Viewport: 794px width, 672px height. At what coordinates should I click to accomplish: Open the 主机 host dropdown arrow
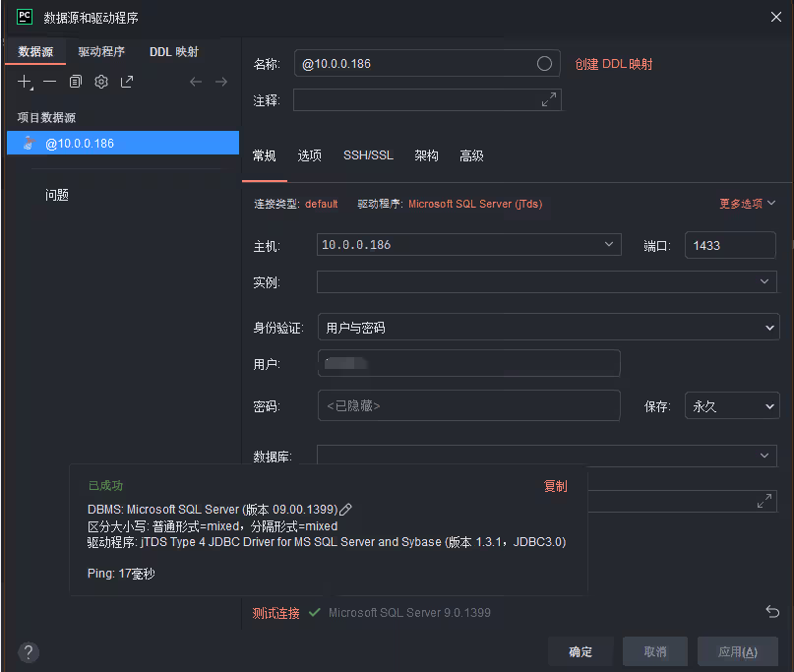[x=609, y=245]
